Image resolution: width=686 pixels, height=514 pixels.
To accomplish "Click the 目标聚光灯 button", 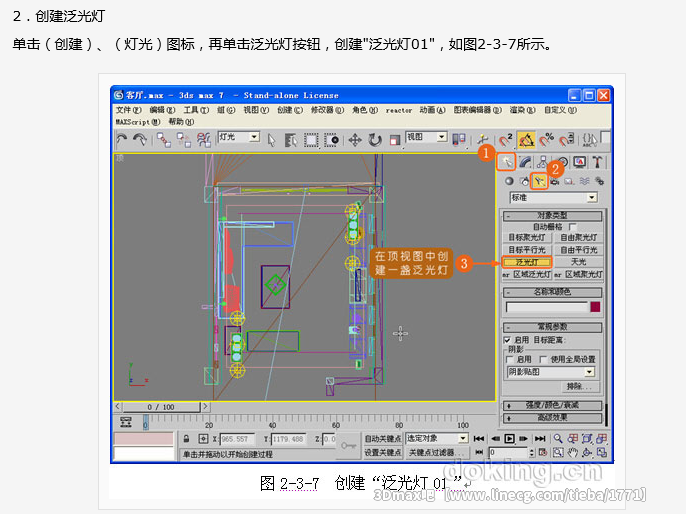I will point(527,238).
